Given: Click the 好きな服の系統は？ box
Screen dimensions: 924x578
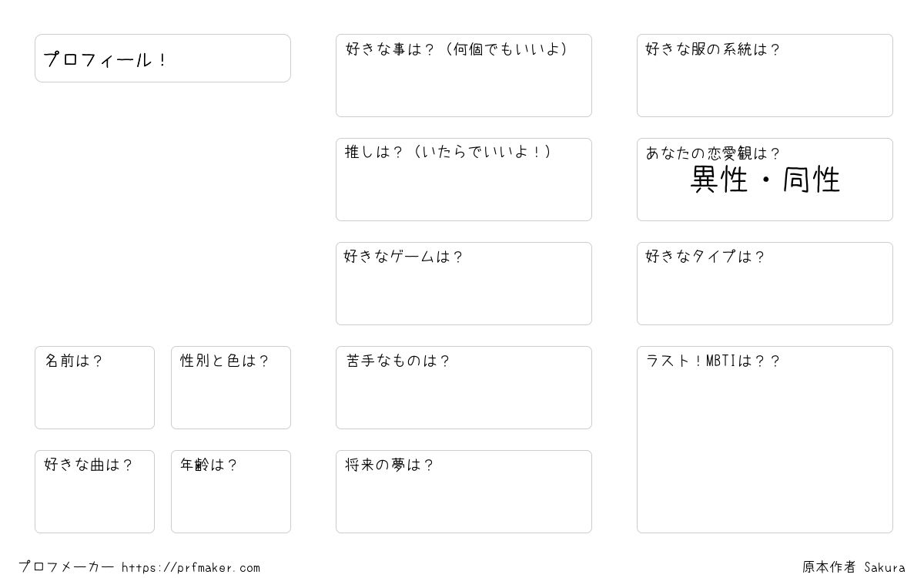Looking at the screenshot, I should click(x=765, y=76).
